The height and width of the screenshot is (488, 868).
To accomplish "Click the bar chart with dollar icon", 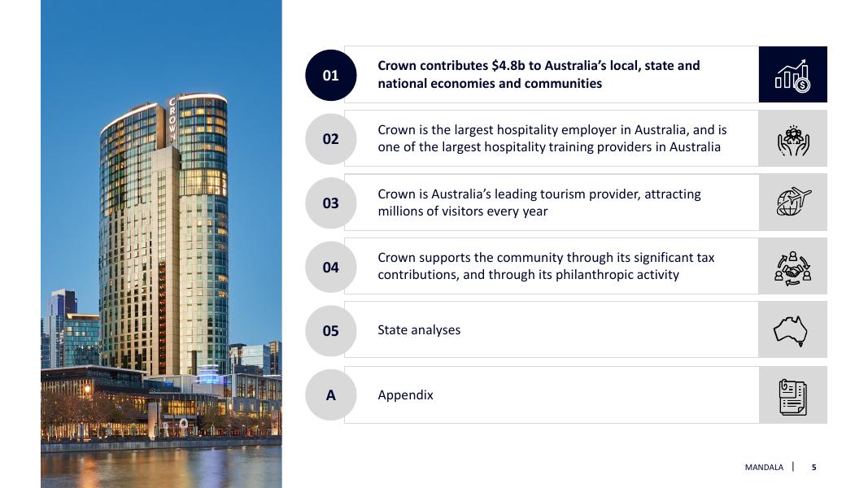I will coord(792,75).
